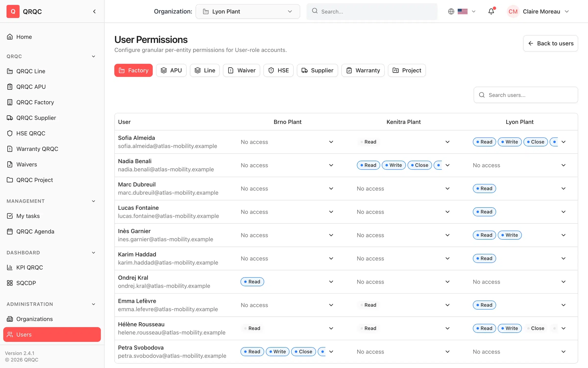Click the Claire Moreau CM avatar
The image size is (588, 368).
(x=513, y=11)
